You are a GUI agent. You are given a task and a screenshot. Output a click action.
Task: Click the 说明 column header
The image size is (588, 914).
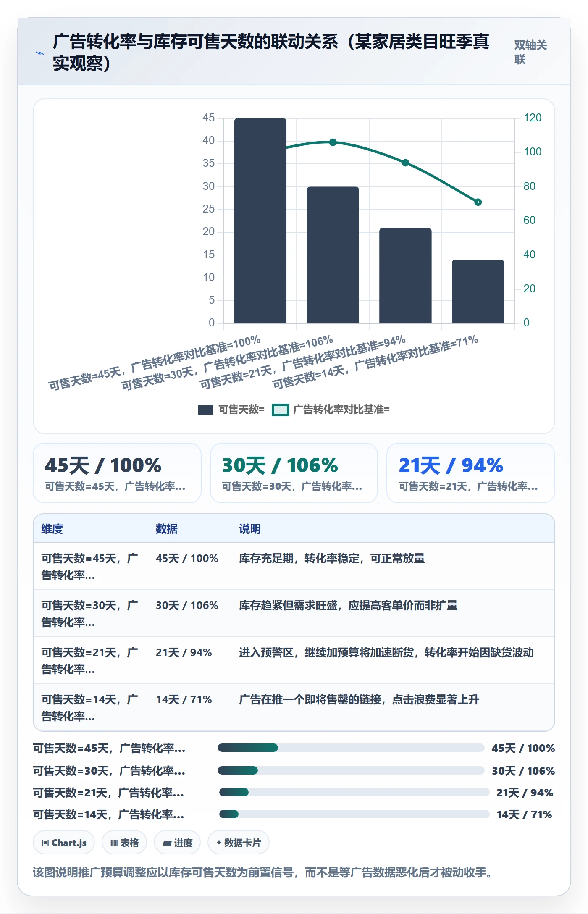[250, 529]
